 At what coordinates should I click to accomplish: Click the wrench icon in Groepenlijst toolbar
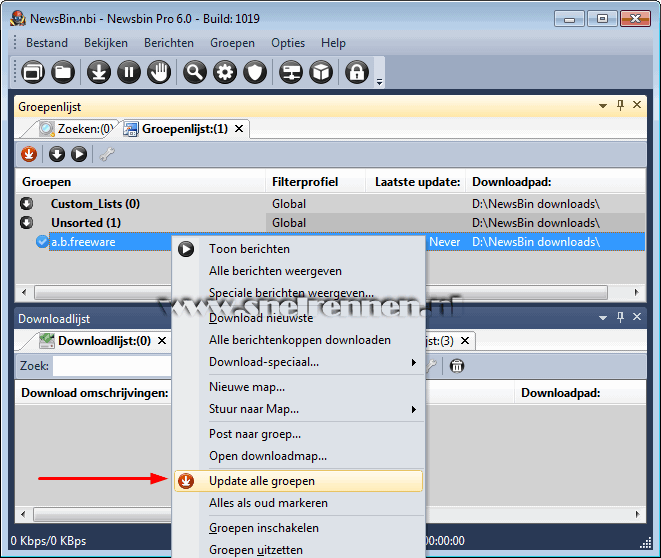coord(107,154)
